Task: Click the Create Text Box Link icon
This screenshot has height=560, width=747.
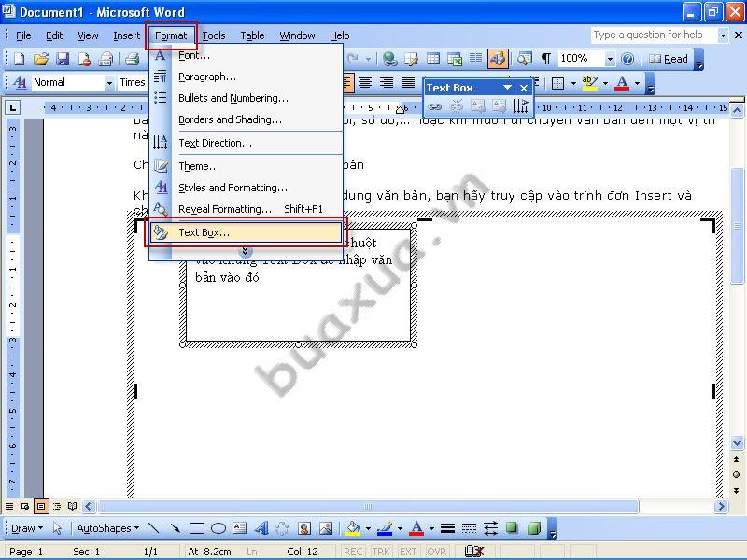Action: coord(434,105)
